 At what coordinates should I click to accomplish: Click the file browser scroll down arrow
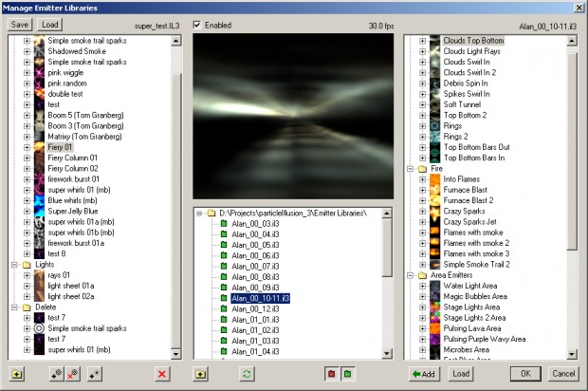coord(387,353)
